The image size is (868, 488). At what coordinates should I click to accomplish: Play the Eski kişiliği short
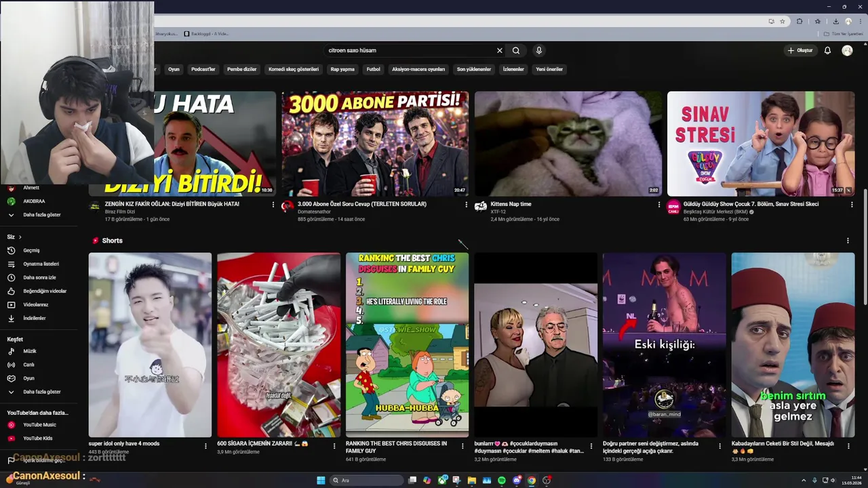tap(665, 345)
